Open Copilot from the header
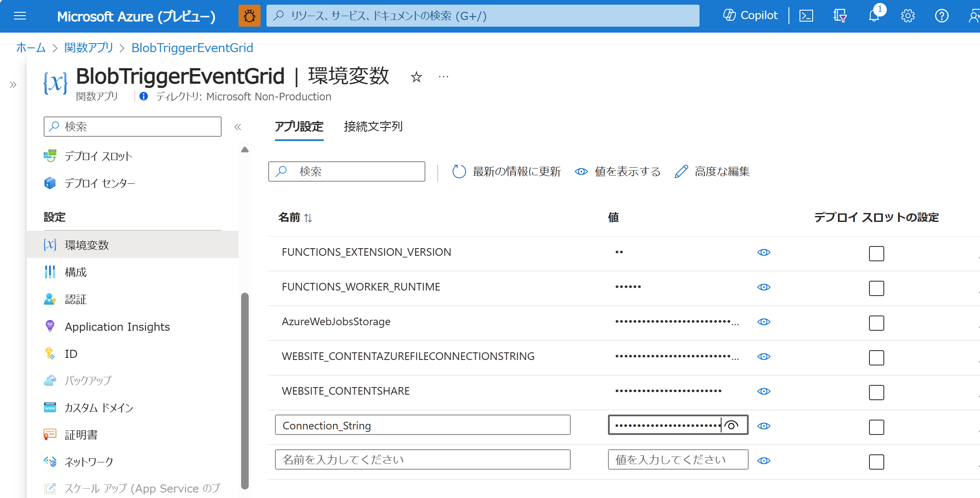Image resolution: width=980 pixels, height=498 pixels. (750, 16)
